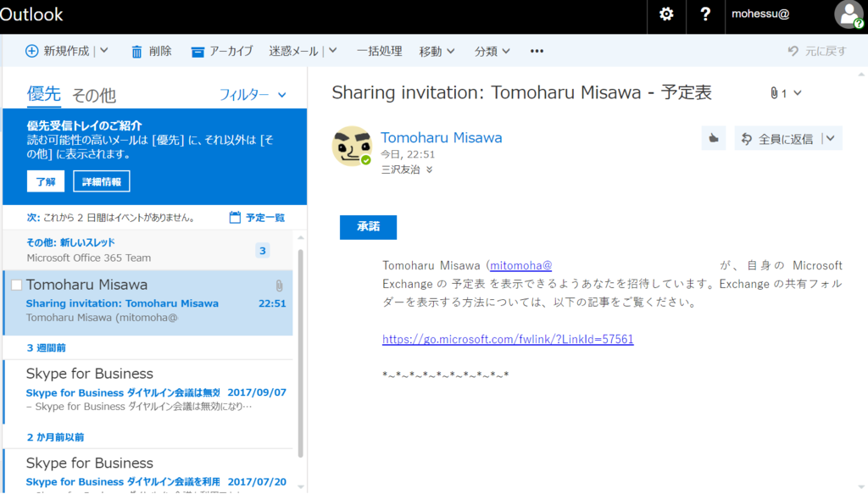Switch to the 優先 focused tab
Image resolution: width=868 pixels, height=494 pixels.
[44, 94]
